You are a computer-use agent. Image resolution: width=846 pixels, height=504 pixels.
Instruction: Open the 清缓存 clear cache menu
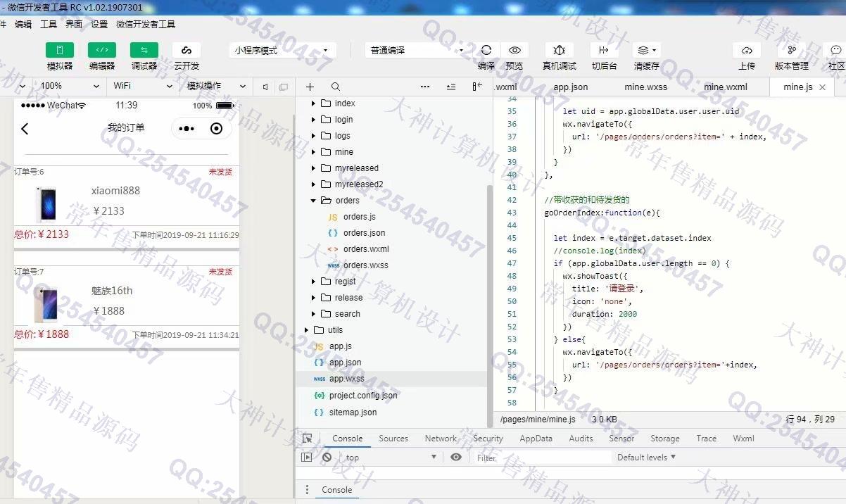coord(646,50)
